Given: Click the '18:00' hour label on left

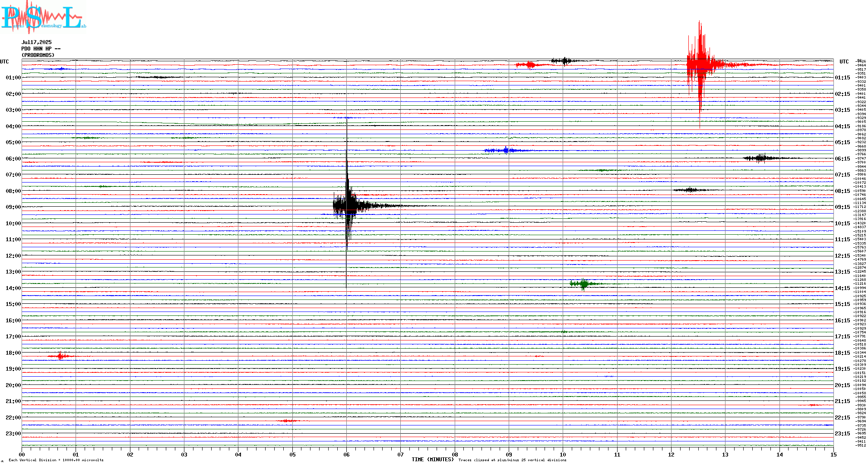Looking at the screenshot, I should tap(13, 353).
